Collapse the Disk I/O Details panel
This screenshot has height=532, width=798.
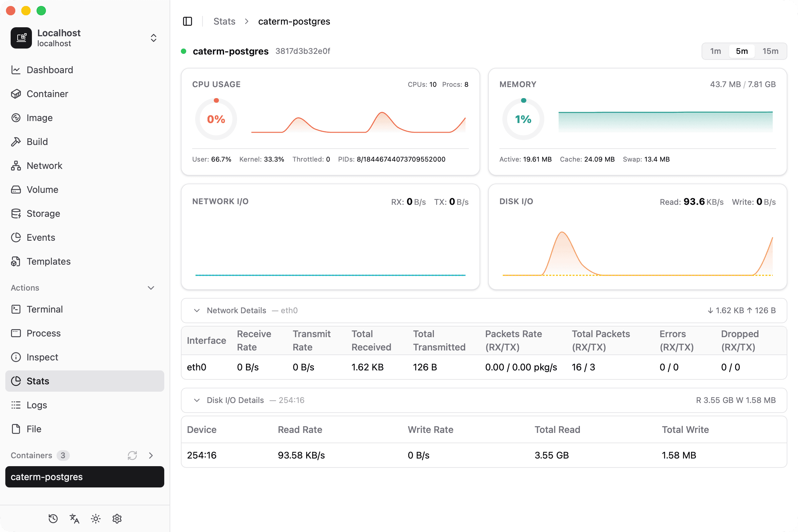pos(197,400)
